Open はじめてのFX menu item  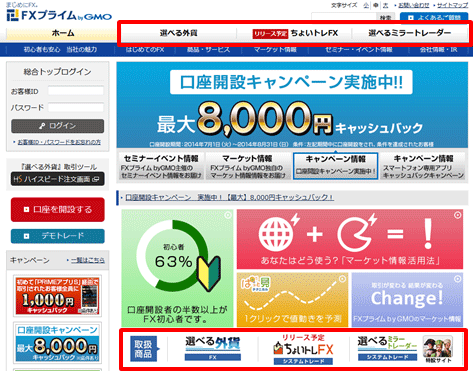145,50
